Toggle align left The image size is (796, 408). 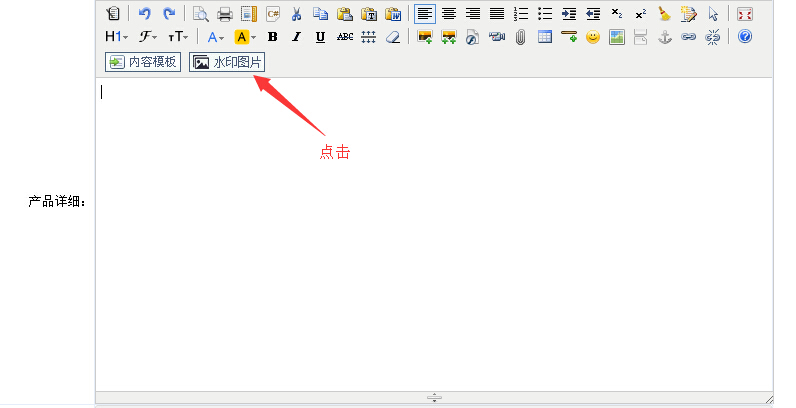(424, 14)
